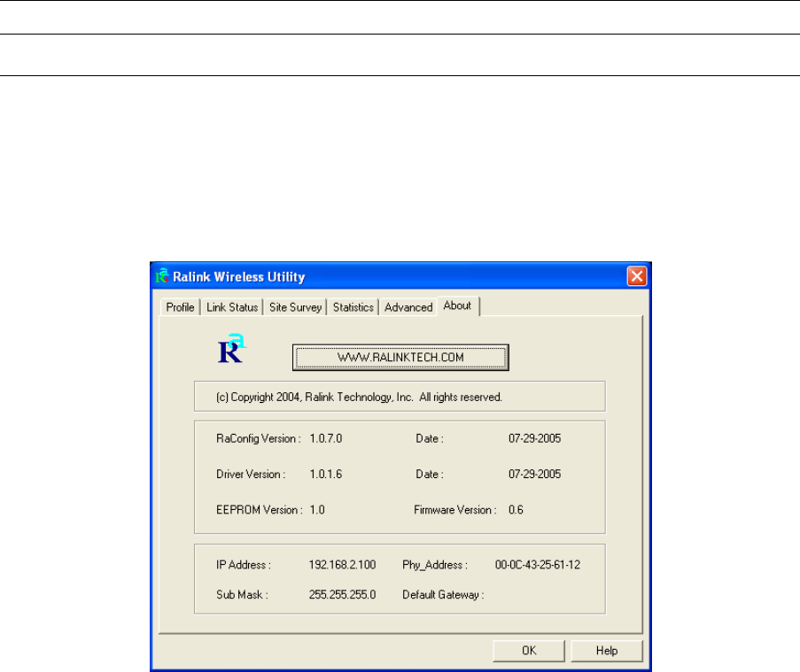Click the EEPROM Version value 1.0
The height and width of the screenshot is (672, 800).
(317, 510)
